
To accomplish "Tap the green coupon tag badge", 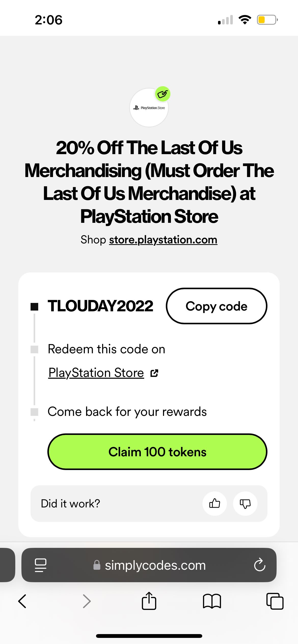I will 163,94.
